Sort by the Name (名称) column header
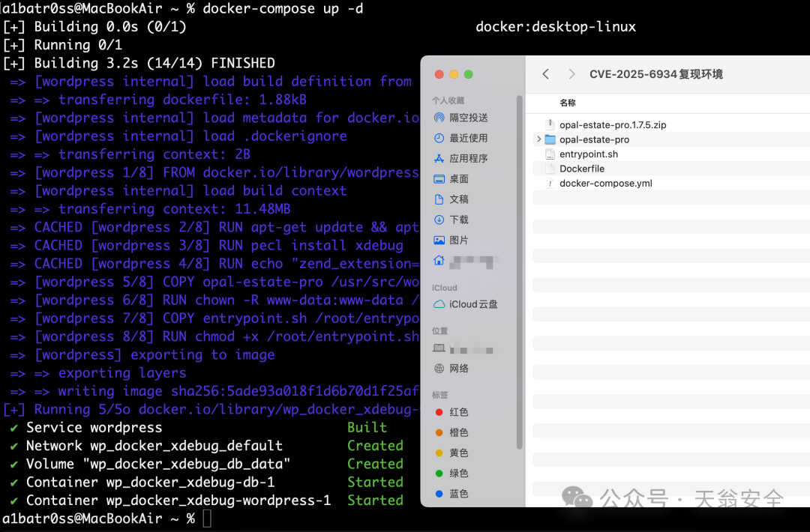Viewport: 810px width, 532px height. 568,103
